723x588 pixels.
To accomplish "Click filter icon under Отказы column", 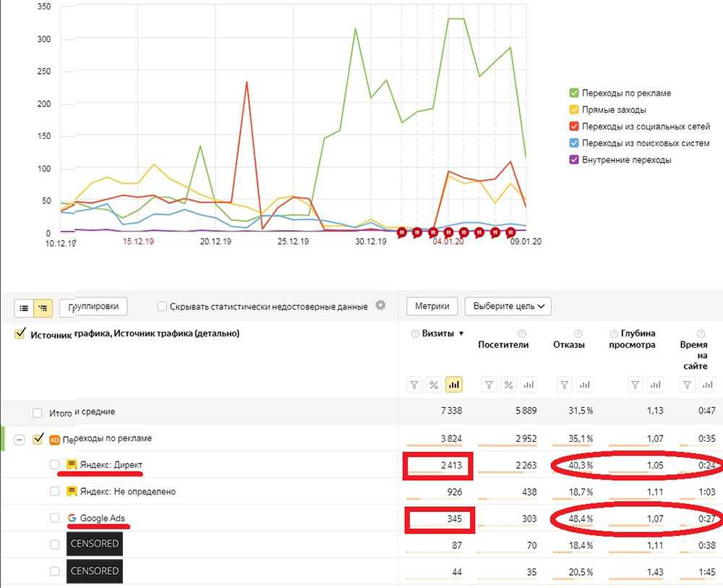I will tap(565, 385).
